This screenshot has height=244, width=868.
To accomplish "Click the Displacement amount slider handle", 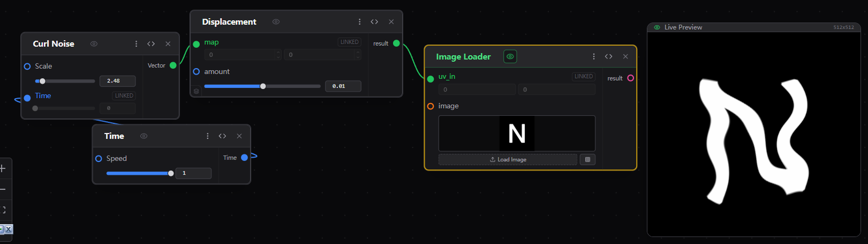I will tap(263, 86).
